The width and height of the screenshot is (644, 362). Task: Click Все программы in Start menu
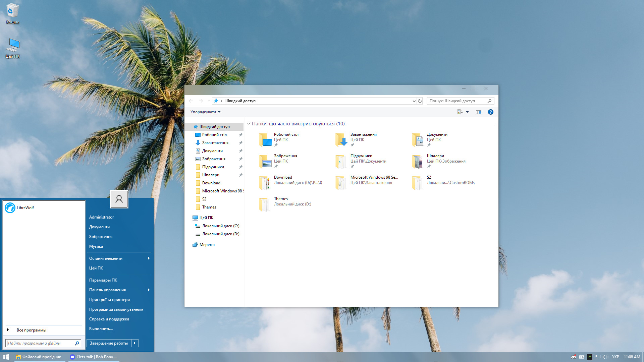click(x=31, y=330)
